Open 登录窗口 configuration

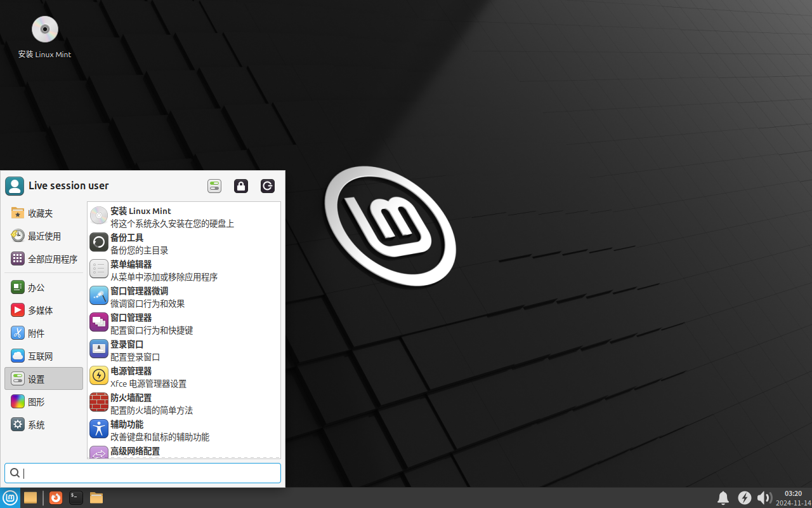click(x=184, y=351)
